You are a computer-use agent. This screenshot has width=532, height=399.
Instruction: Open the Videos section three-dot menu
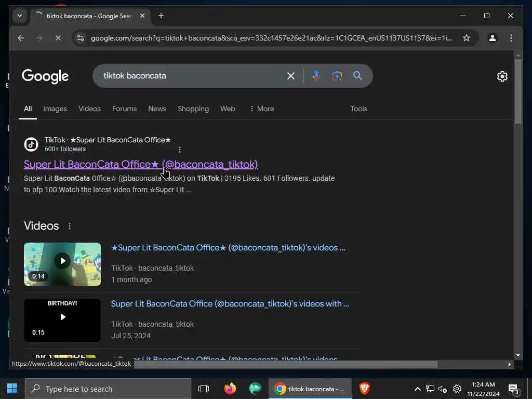[x=70, y=226]
